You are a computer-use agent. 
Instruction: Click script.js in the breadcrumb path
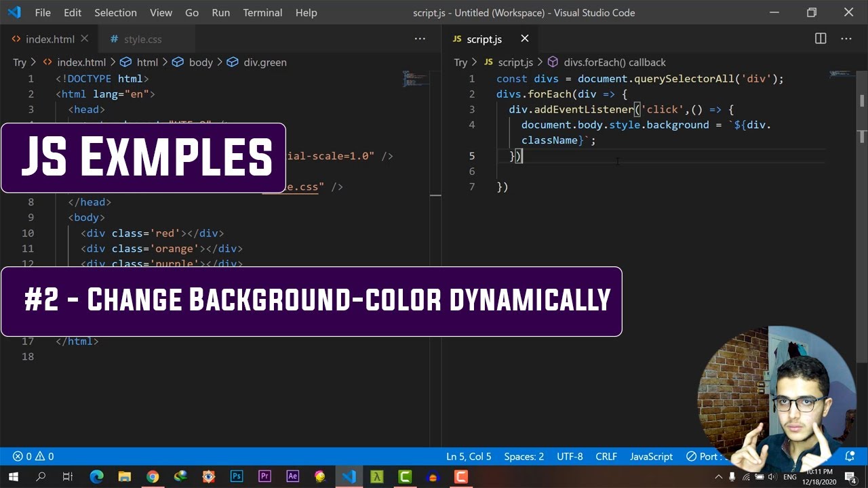pos(515,62)
